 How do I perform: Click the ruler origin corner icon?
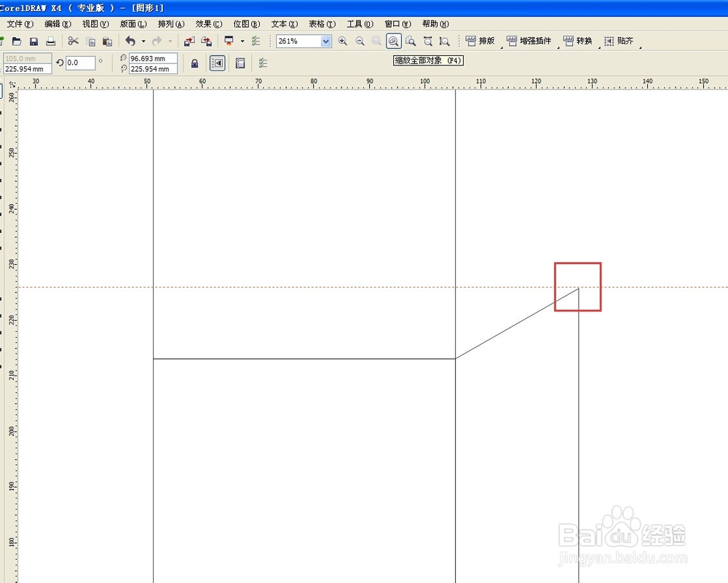tap(12, 84)
